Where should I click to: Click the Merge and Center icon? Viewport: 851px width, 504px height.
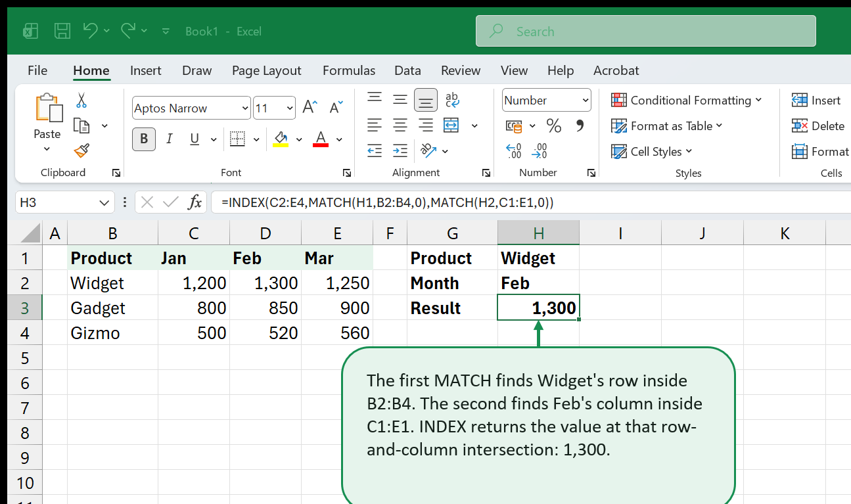[451, 125]
